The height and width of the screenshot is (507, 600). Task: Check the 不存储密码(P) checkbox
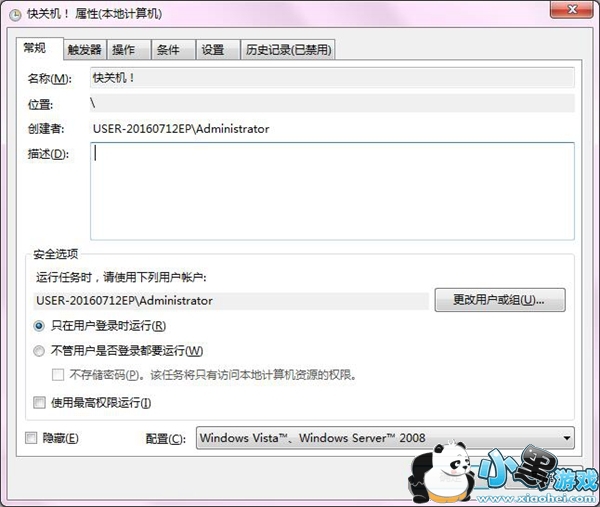pos(58,375)
